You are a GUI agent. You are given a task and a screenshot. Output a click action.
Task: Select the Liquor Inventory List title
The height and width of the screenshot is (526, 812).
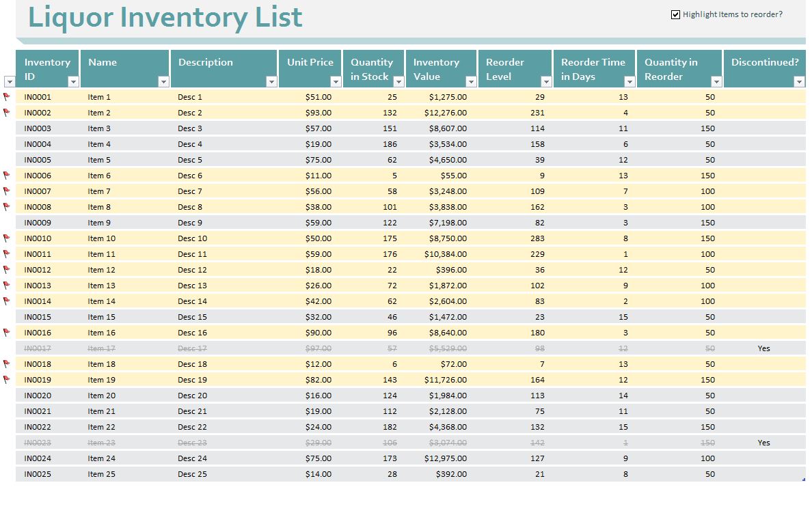point(164,18)
